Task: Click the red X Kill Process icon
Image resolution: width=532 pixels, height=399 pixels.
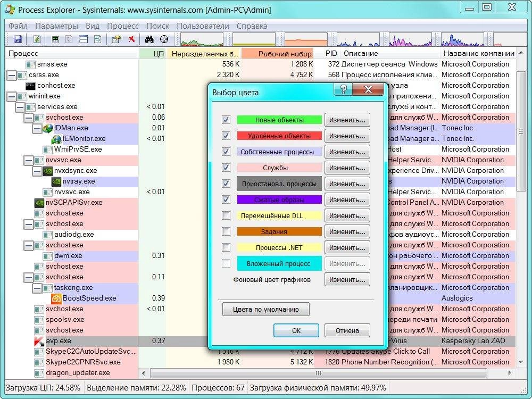Action: 131,39
